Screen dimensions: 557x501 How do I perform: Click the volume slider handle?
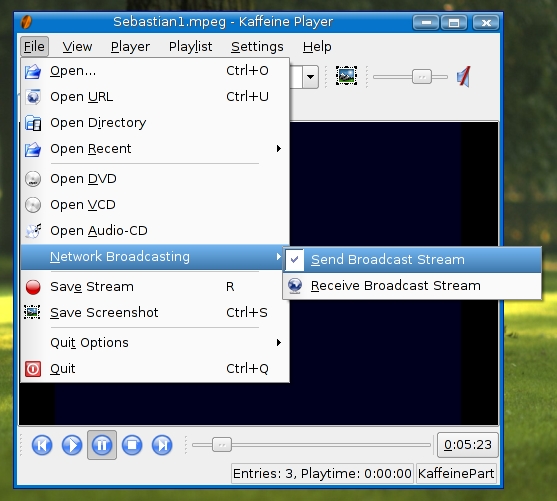422,77
